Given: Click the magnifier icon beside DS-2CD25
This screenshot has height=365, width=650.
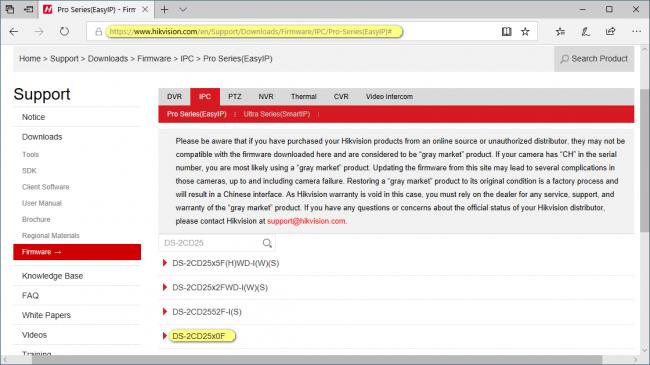Looking at the screenshot, I should 267,243.
